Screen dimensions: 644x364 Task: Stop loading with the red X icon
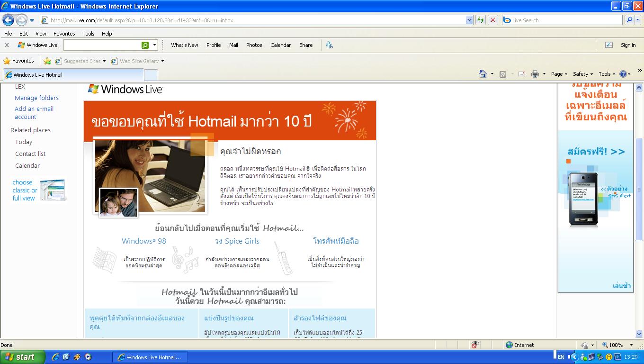[493, 20]
